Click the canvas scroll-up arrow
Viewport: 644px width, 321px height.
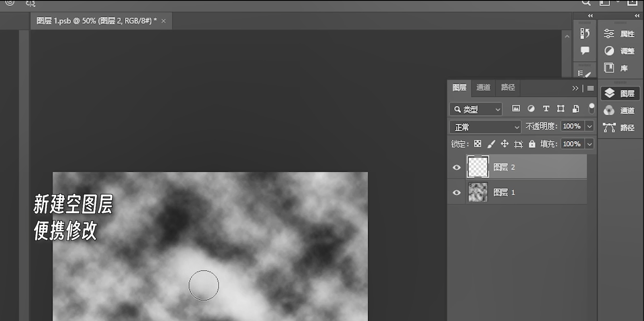(567, 37)
